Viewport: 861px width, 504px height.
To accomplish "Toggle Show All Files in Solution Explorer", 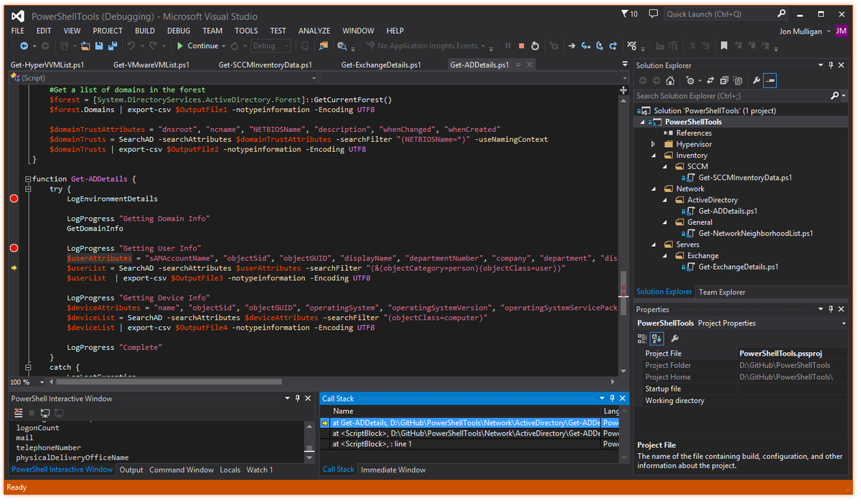I will tap(738, 80).
